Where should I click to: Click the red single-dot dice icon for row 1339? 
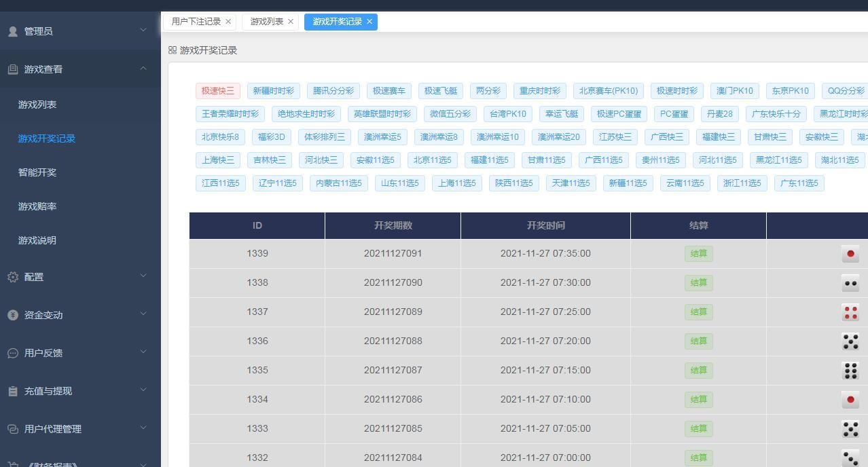pyautogui.click(x=850, y=253)
